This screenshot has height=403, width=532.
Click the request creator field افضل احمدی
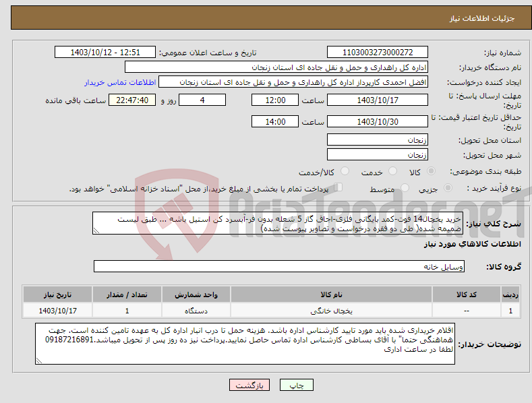293,82
